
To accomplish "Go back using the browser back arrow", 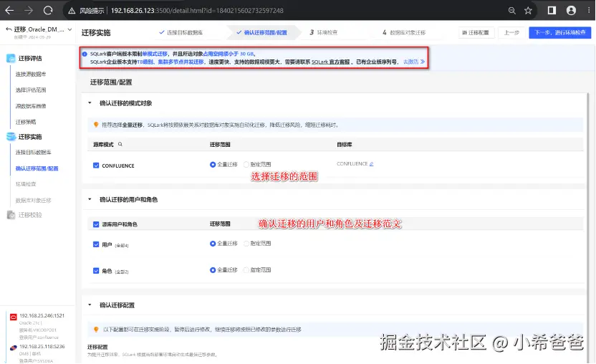I will [x=9, y=10].
